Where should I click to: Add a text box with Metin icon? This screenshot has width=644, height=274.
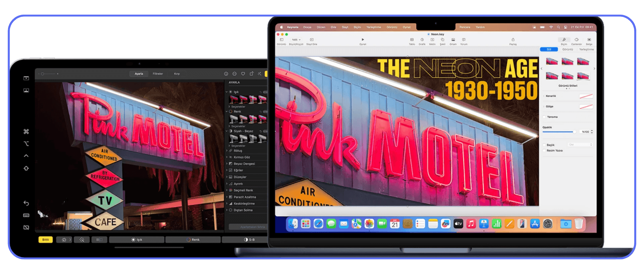click(x=432, y=40)
